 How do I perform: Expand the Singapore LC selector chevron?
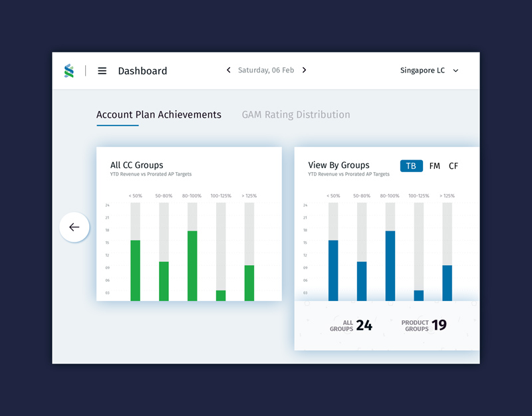tap(456, 70)
